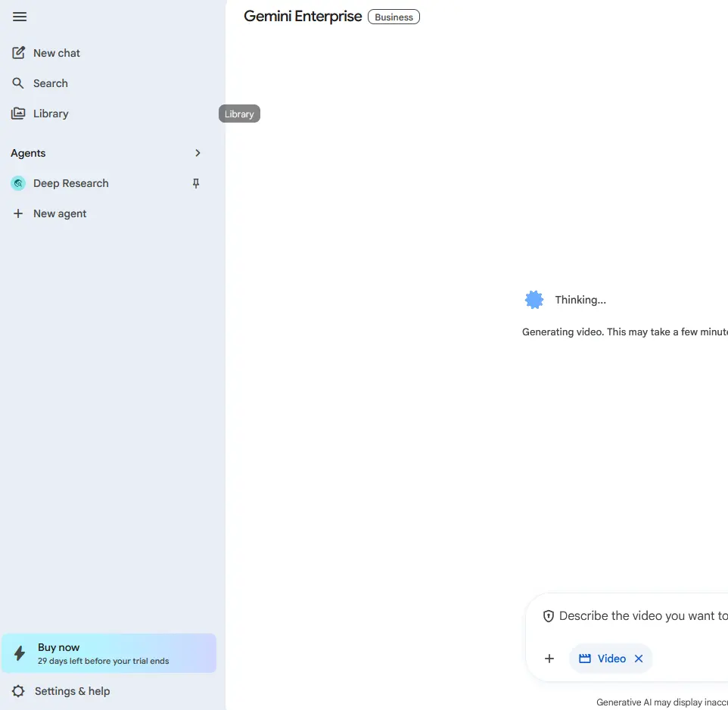Open Search from the sidebar label
Viewport: 728px width, 710px height.
coord(51,83)
